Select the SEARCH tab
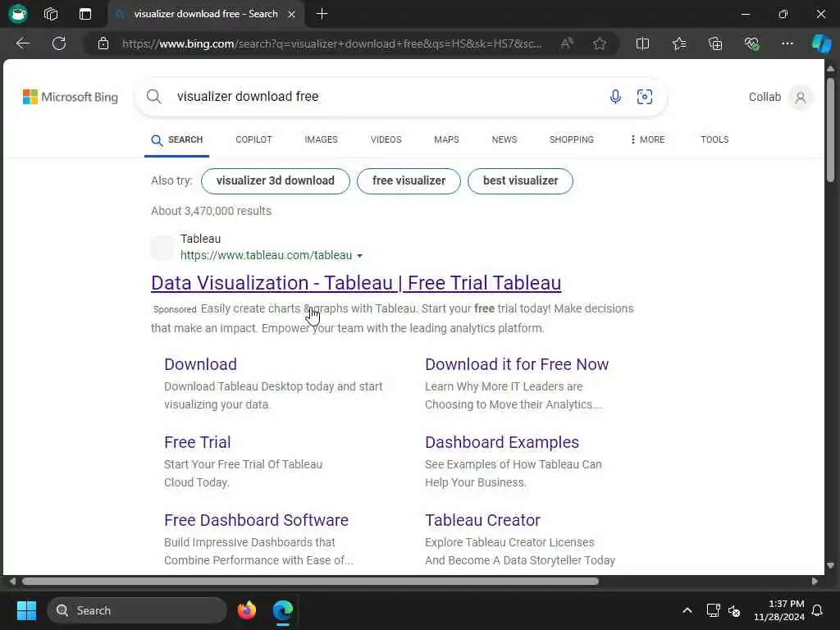Screen dimensions: 840x630 177,139
